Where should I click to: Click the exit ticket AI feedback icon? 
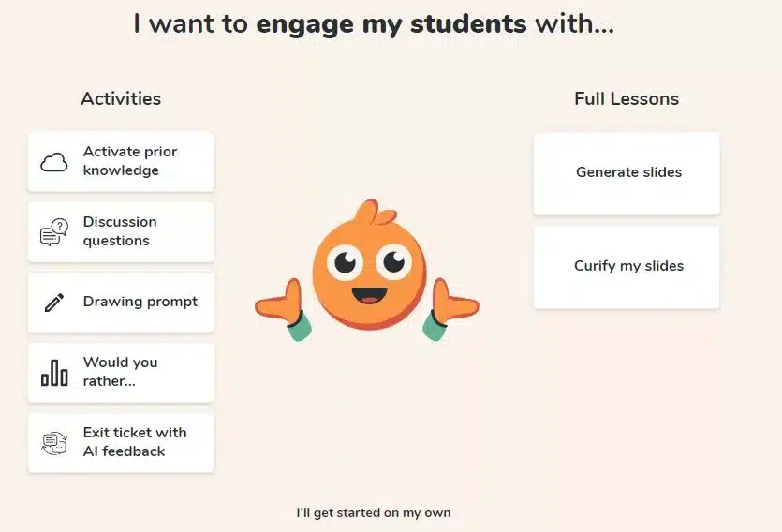[54, 443]
